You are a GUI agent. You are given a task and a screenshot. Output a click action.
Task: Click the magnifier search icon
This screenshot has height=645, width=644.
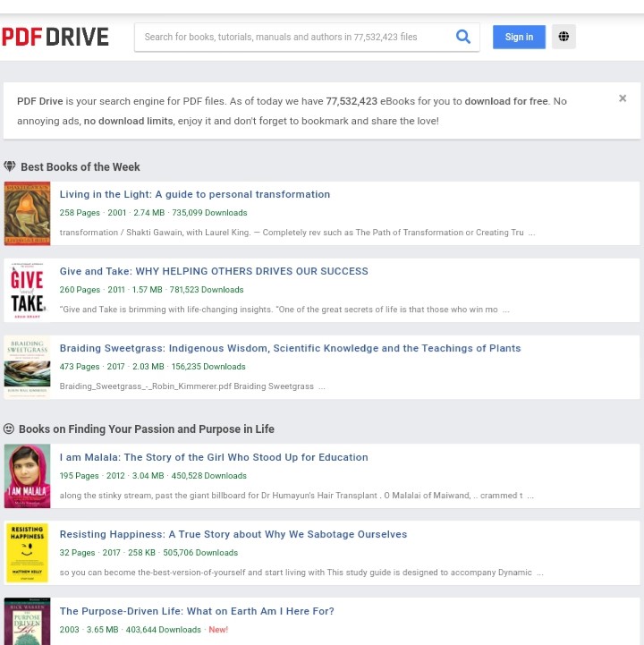463,37
